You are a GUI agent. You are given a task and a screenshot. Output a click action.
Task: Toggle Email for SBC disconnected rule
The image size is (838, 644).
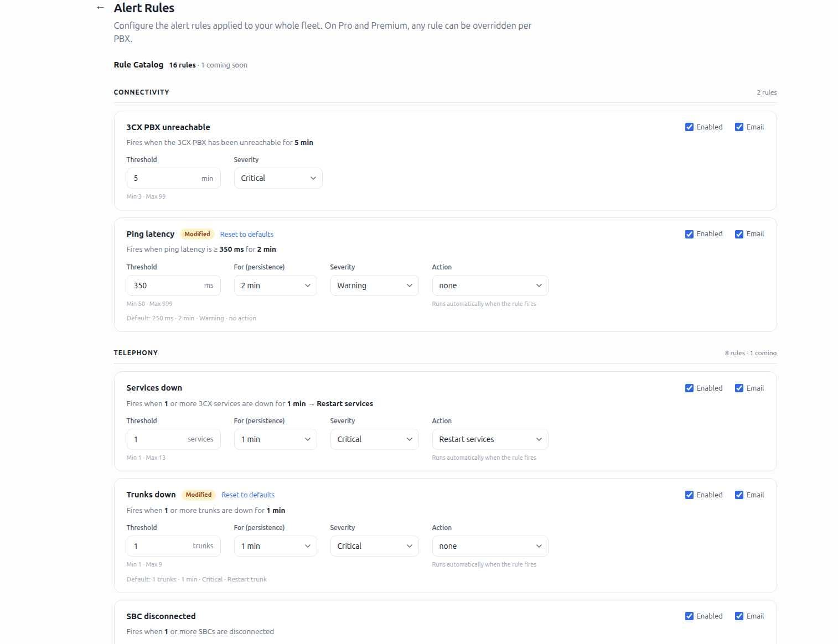pos(739,616)
